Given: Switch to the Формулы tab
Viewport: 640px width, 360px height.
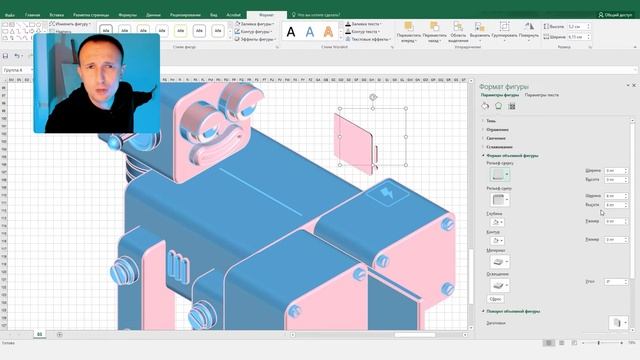Looking at the screenshot, I should (128, 15).
